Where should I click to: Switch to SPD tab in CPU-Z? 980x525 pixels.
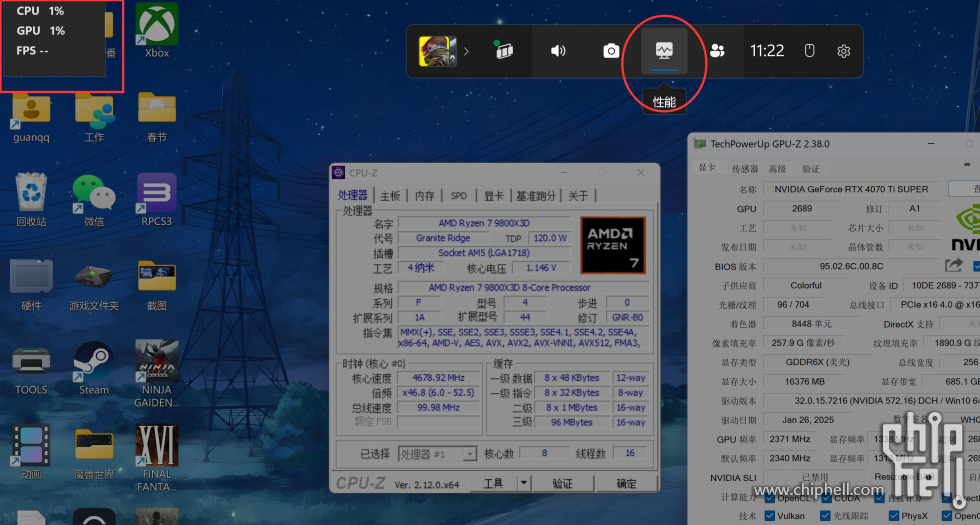tap(459, 196)
